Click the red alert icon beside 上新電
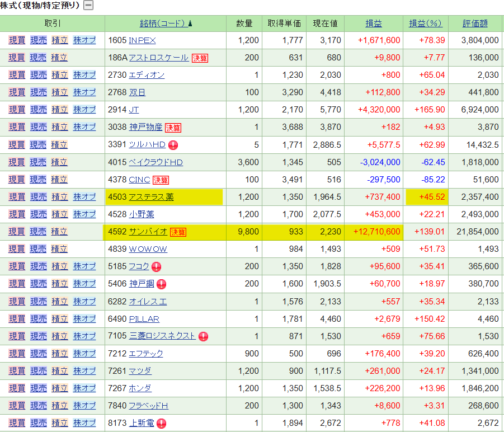The image size is (504, 432). pos(162,423)
